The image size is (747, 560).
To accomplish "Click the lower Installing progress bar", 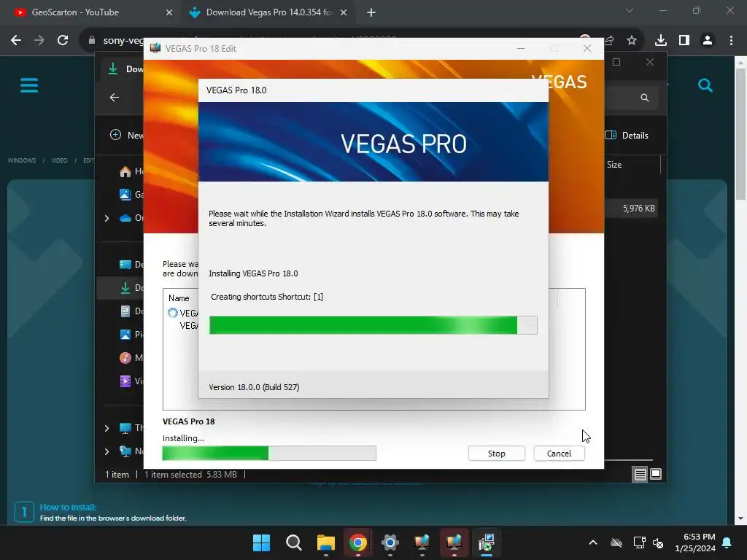I will [x=269, y=453].
